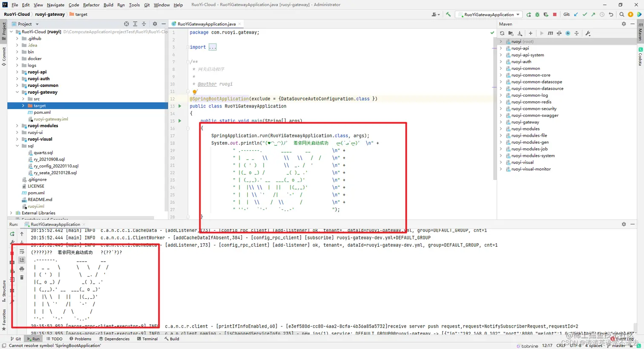Open Maven panel gear options
The image size is (644, 349).
click(624, 24)
